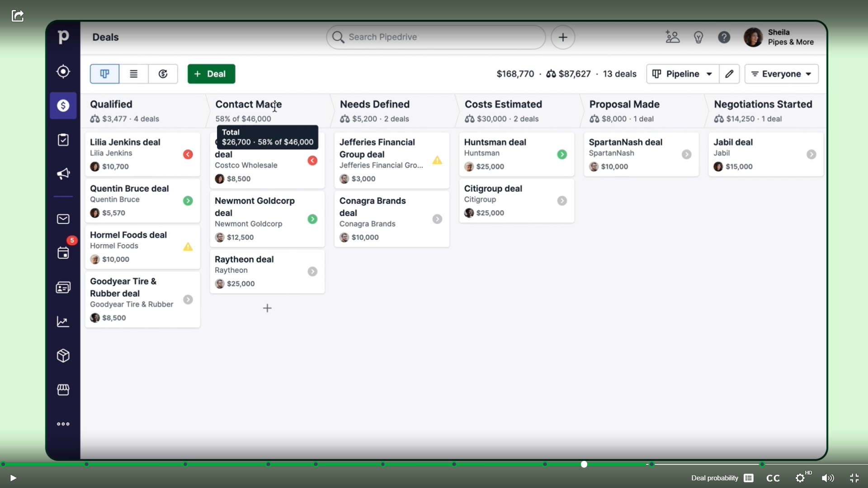
Task: Expand the three-dots more menu in sidebar
Action: tap(63, 424)
